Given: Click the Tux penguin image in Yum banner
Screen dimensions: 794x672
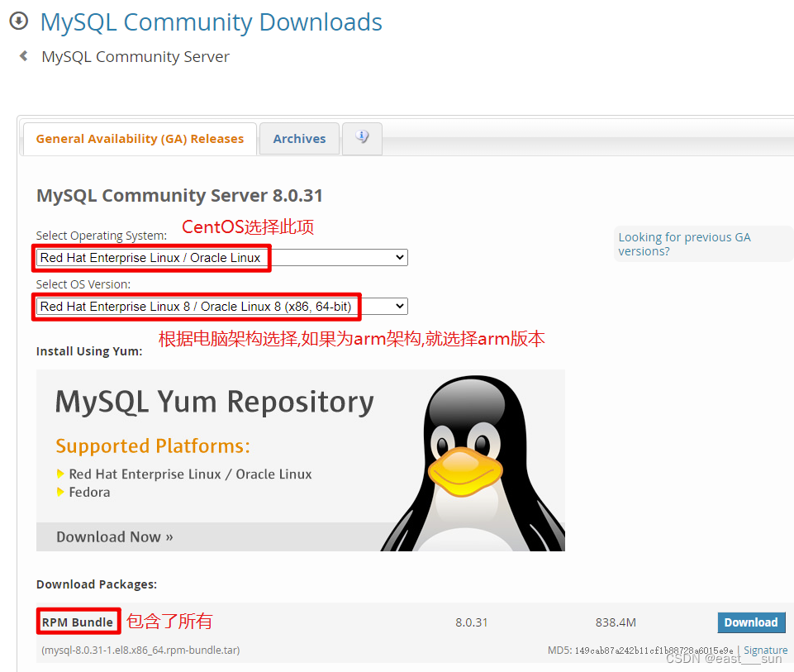Looking at the screenshot, I should pyautogui.click(x=474, y=464).
